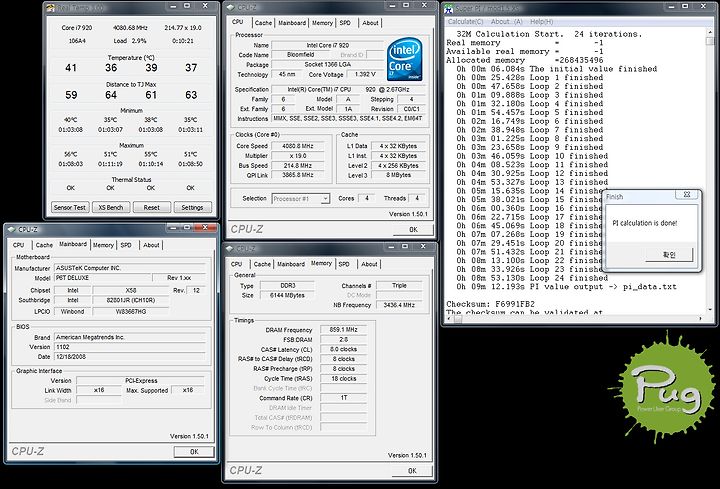Select CPU tab in top CPU-Z window
The height and width of the screenshot is (489, 720).
(238, 22)
